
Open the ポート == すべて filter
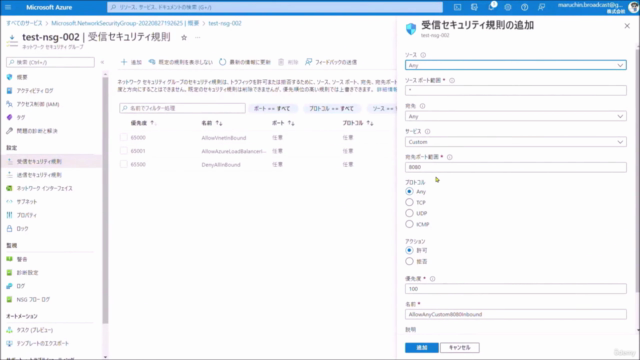(x=272, y=108)
